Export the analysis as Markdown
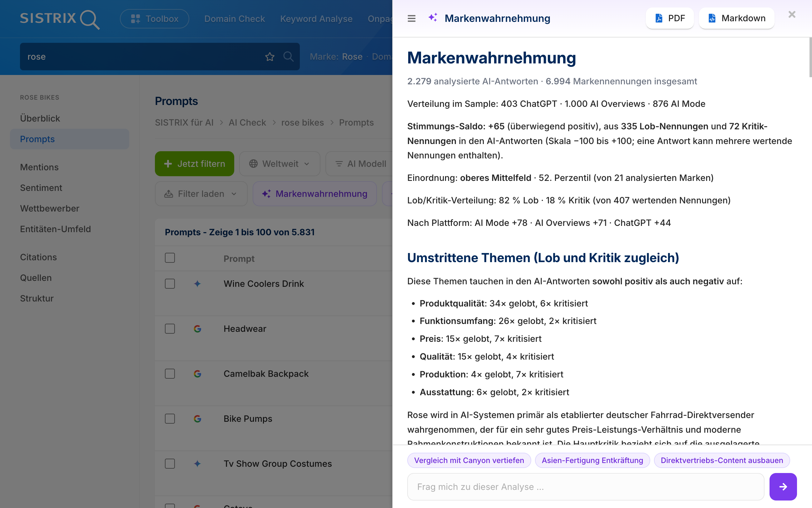This screenshot has width=812, height=508. coord(736,18)
